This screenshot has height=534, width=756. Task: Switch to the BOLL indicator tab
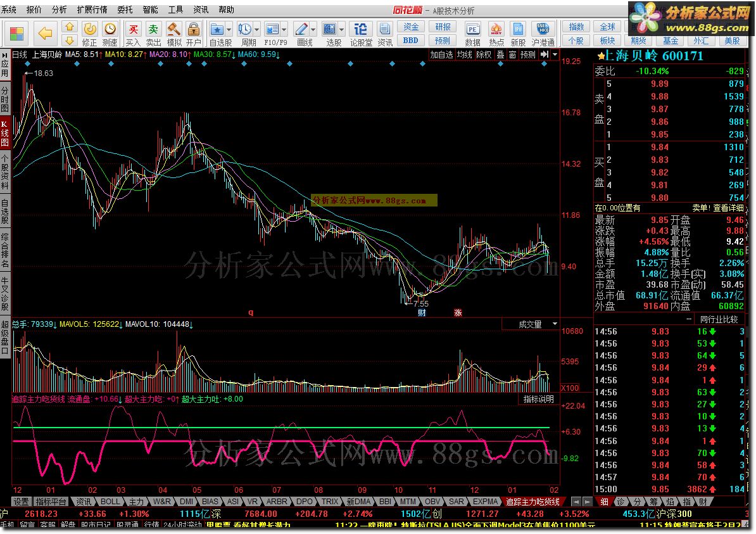(x=110, y=502)
